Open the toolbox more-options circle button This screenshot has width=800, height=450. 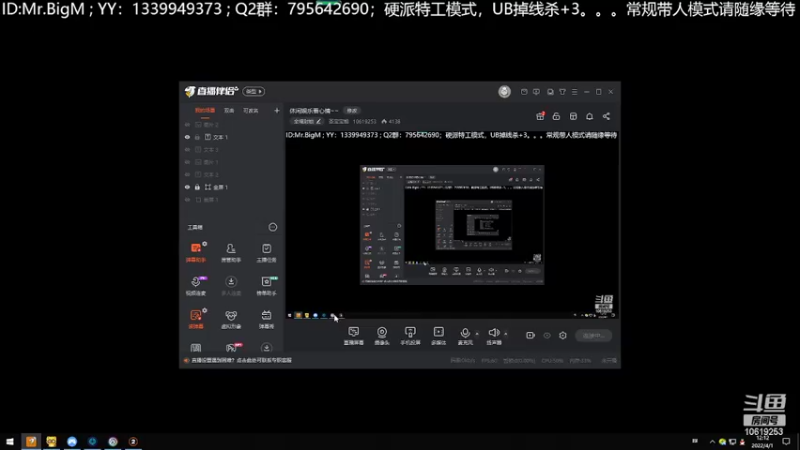click(273, 227)
